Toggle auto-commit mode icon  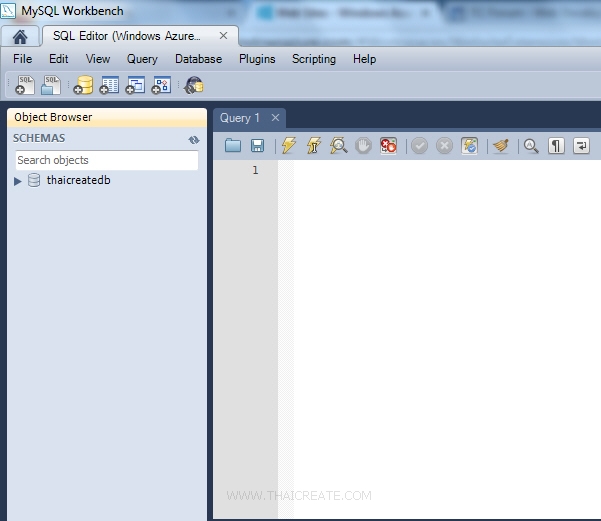(470, 146)
